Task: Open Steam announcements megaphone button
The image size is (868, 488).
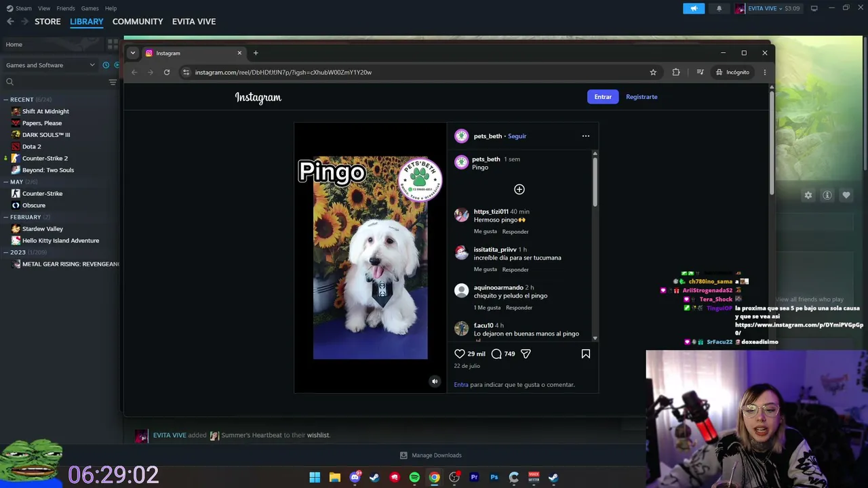Action: tap(694, 9)
